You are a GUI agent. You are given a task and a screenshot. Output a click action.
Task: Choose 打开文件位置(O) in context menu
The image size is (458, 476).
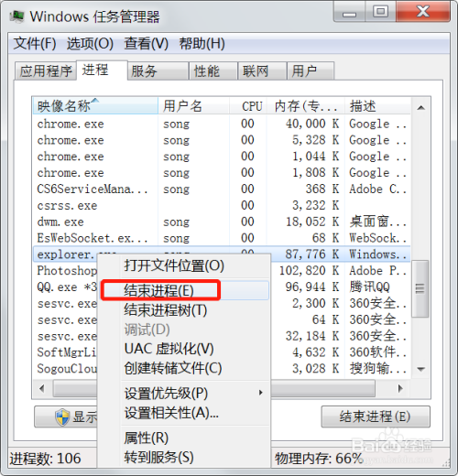point(184,265)
